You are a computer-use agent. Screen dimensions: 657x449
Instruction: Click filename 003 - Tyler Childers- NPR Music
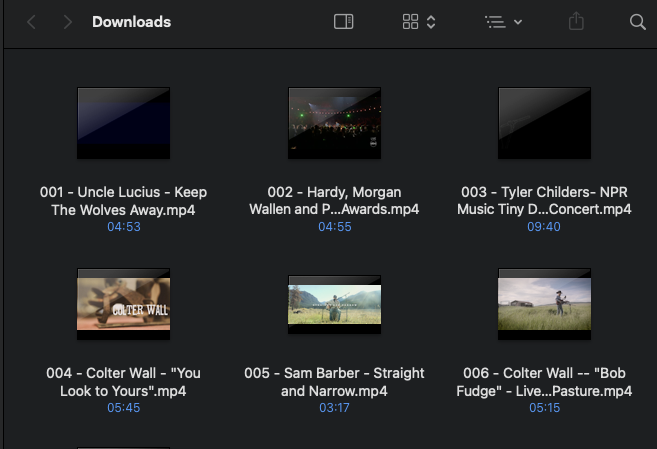tap(544, 201)
